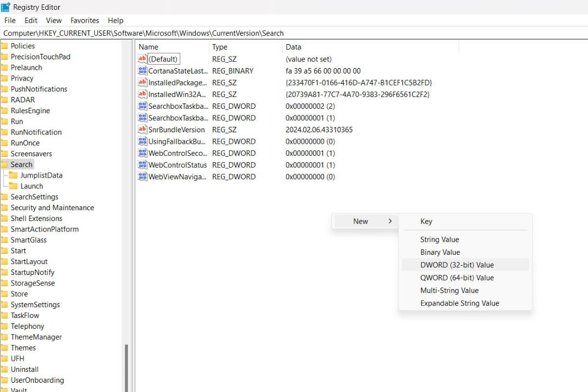Choose Key from the New submenu
Image resolution: width=588 pixels, height=392 pixels.
point(465,222)
